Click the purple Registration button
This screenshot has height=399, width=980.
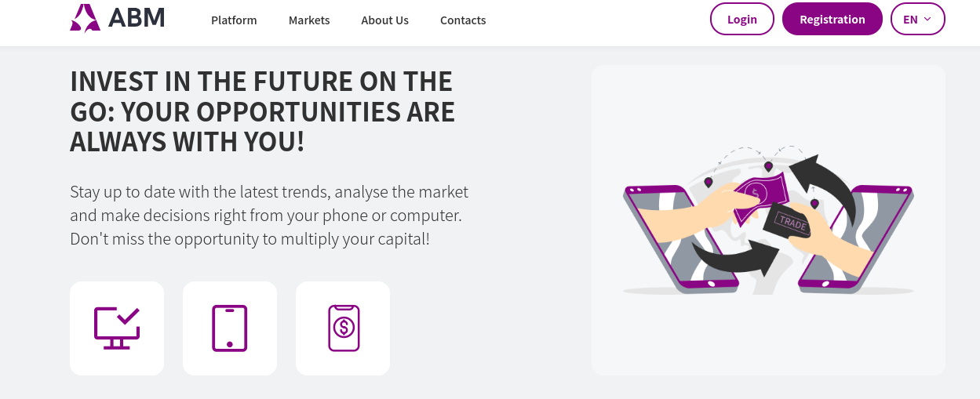tap(832, 19)
